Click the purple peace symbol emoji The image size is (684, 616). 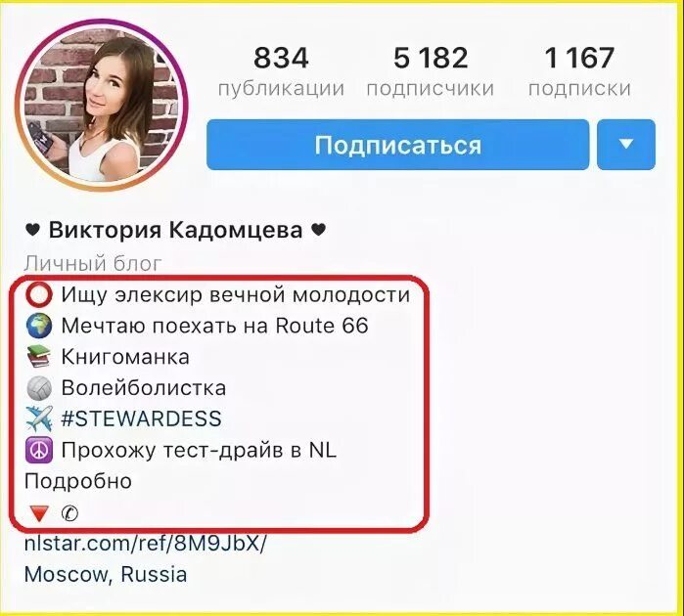[39, 450]
